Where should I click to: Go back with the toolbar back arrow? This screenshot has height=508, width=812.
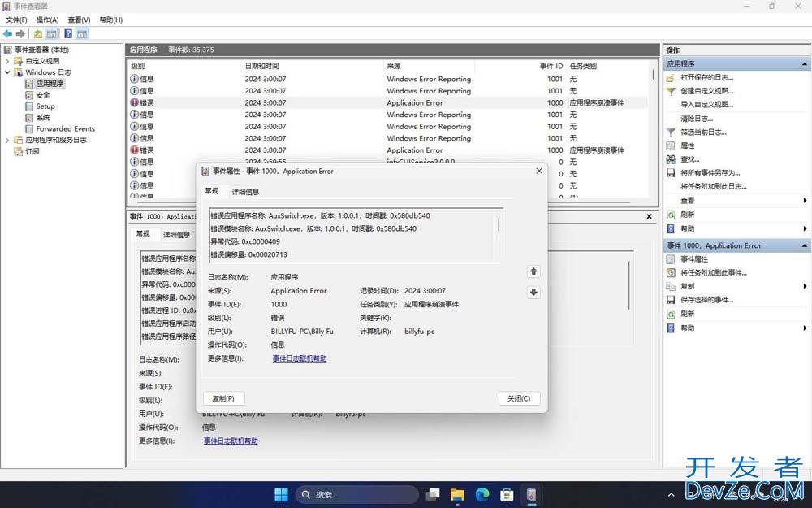click(x=7, y=33)
